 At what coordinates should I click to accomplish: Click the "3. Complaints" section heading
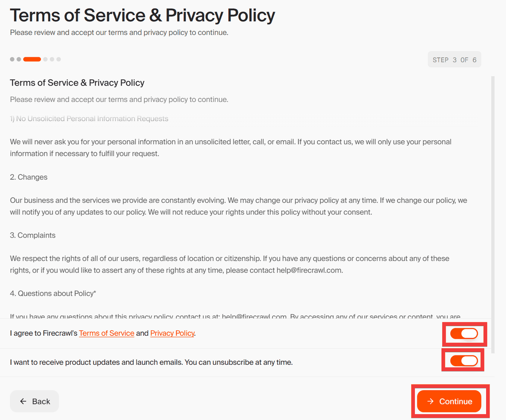point(33,235)
